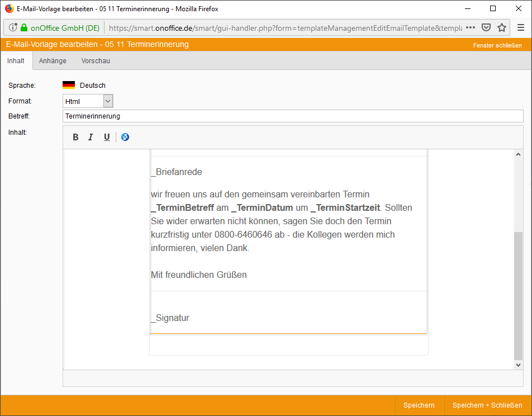This screenshot has height=416, width=532.
Task: Click the Fenster schließen link
Action: 497,45
